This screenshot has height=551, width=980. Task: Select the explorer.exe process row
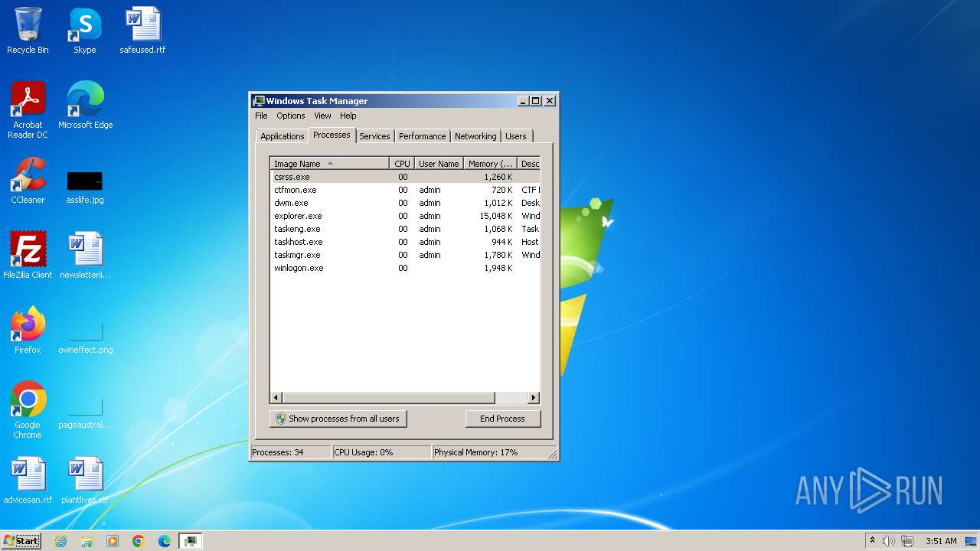point(405,216)
